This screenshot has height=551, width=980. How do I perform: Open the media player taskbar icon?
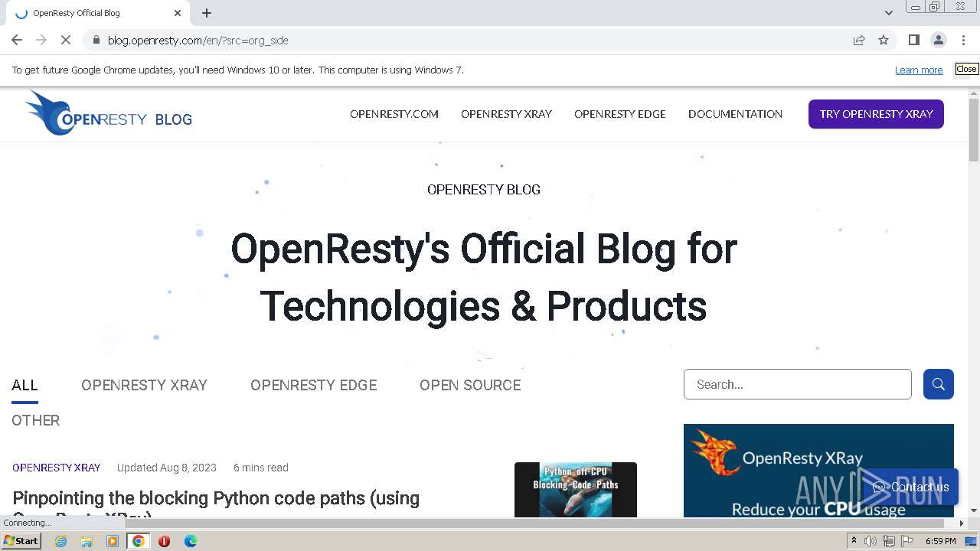(113, 541)
